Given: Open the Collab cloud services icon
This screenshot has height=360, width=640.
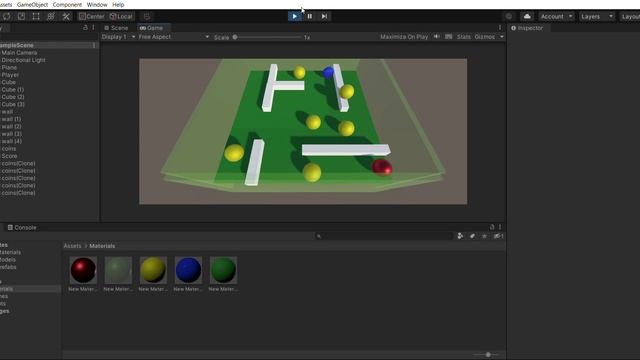Looking at the screenshot, I should 527,16.
